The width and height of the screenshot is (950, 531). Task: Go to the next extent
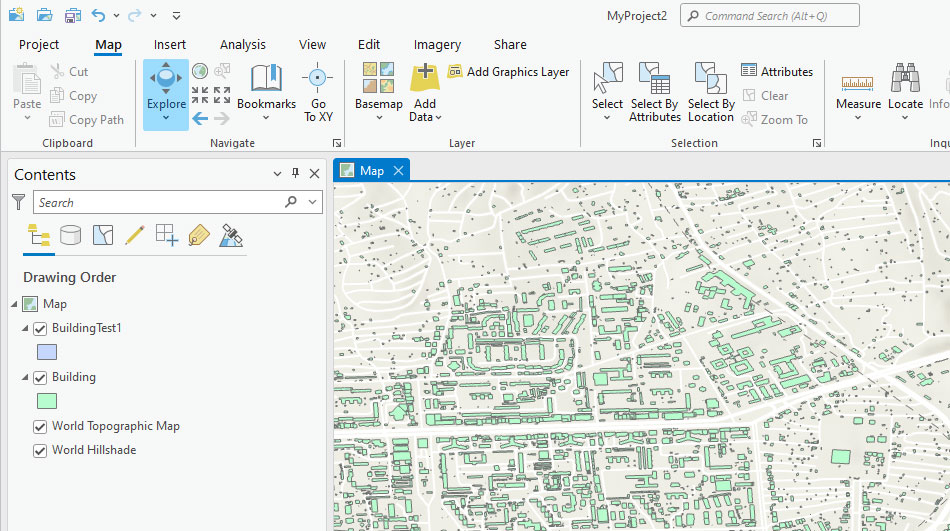tap(222, 119)
